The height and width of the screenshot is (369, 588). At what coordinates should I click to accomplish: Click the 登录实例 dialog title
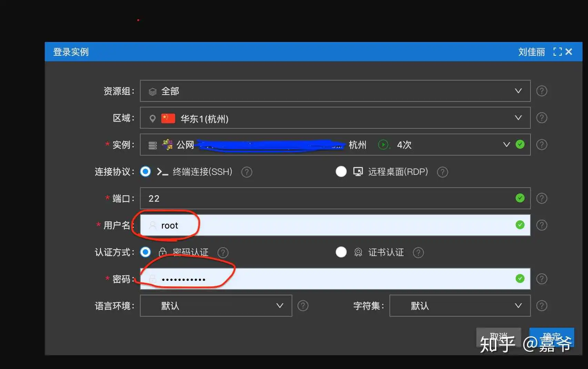(x=71, y=52)
